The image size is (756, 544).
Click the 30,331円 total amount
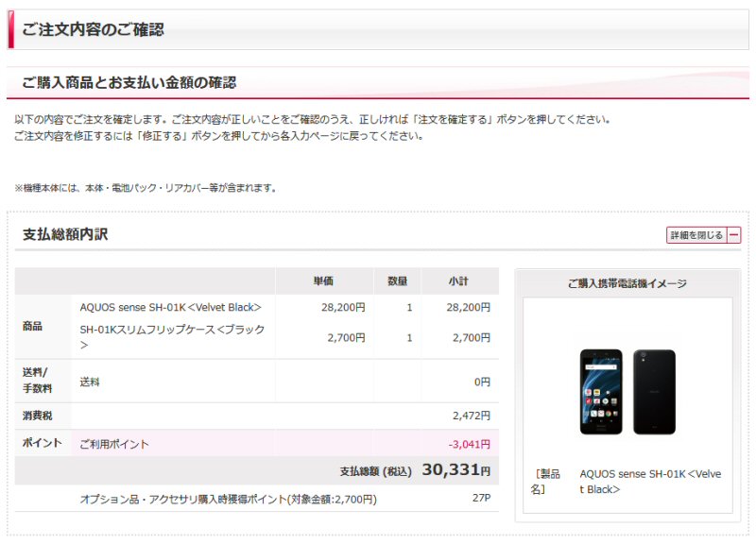coord(456,469)
